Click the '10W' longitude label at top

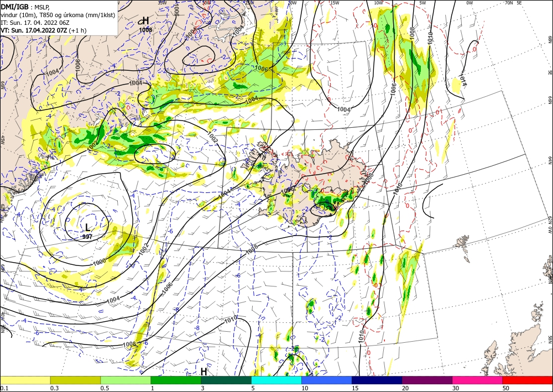tap(378, 3)
